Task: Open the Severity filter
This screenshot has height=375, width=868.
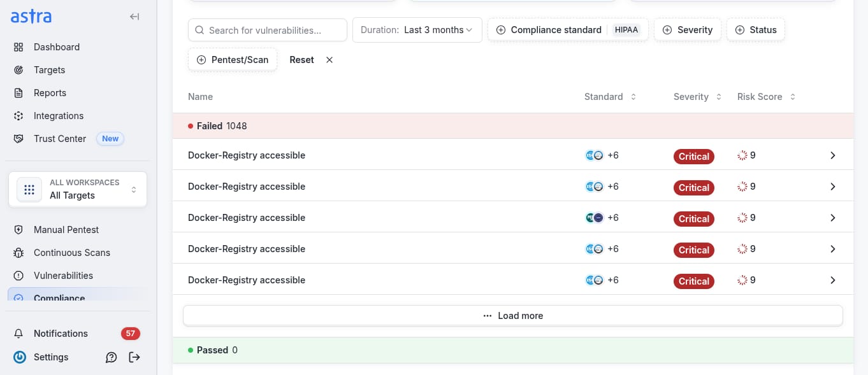Action: (x=688, y=30)
